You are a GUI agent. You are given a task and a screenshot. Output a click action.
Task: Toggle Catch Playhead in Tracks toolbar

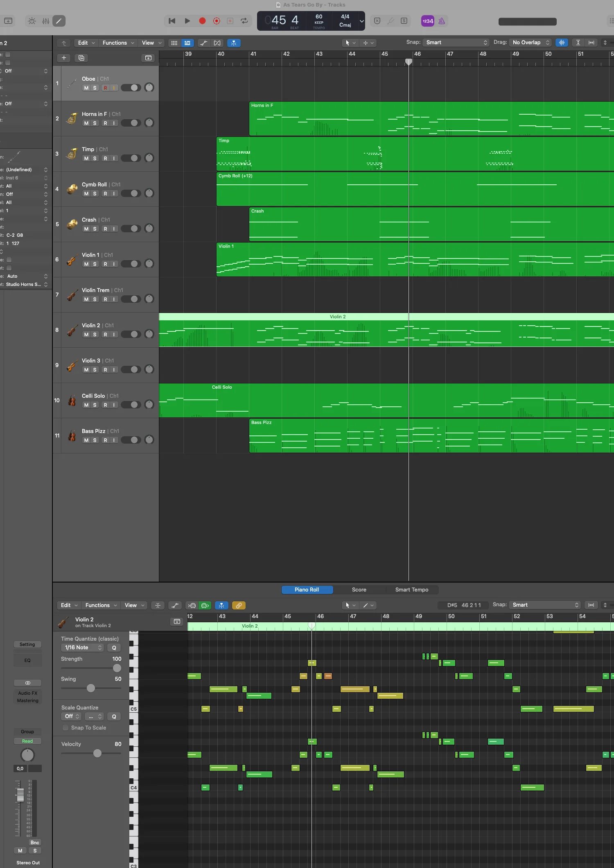234,43
